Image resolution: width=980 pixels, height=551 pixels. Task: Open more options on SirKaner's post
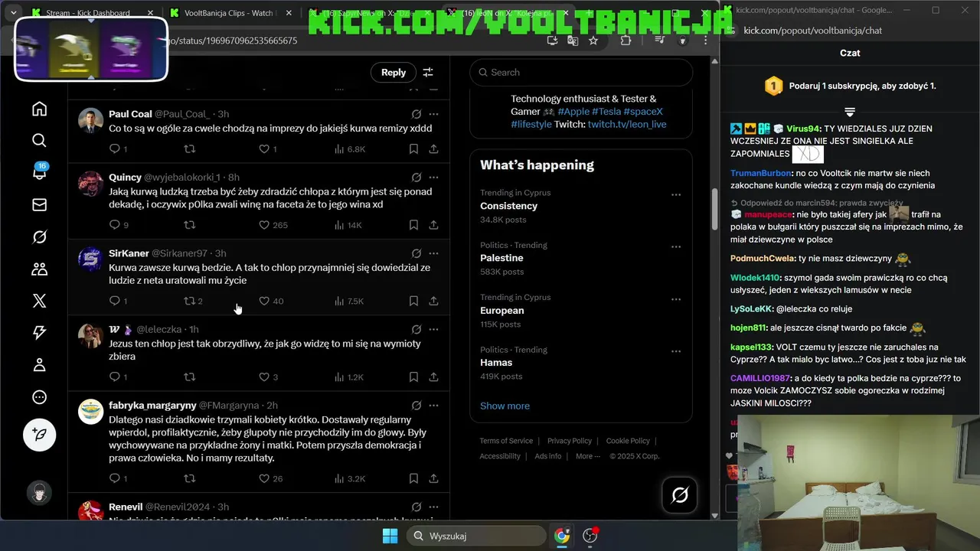(433, 253)
